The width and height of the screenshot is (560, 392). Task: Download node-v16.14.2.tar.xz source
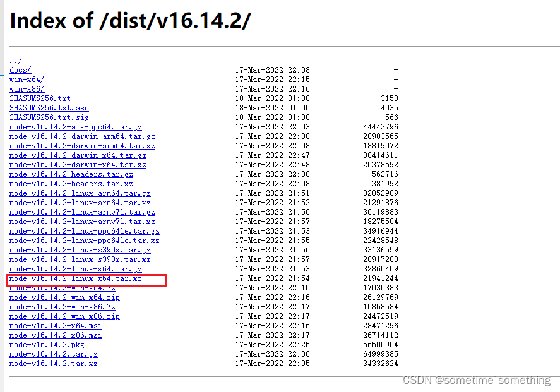(53, 364)
